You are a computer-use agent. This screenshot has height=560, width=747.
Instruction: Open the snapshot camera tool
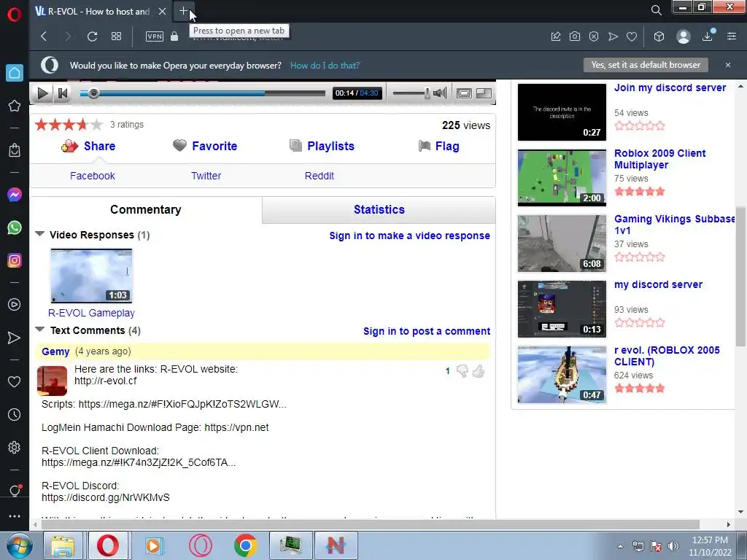575,36
